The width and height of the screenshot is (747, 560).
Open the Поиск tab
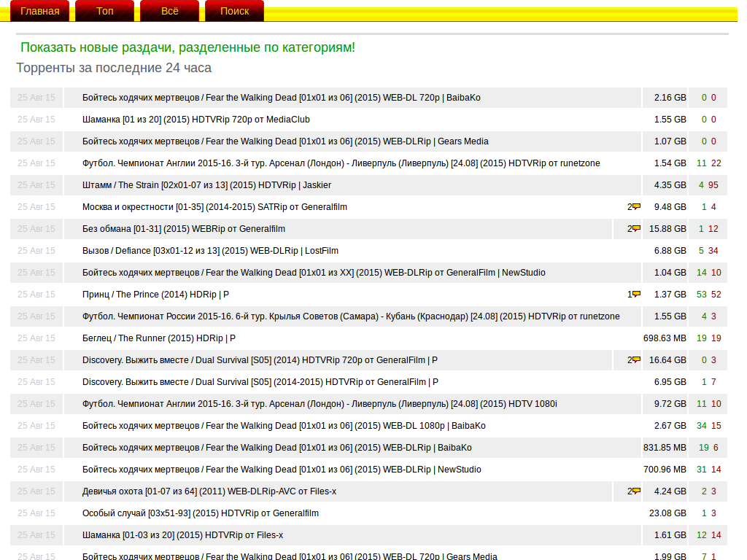tap(234, 11)
